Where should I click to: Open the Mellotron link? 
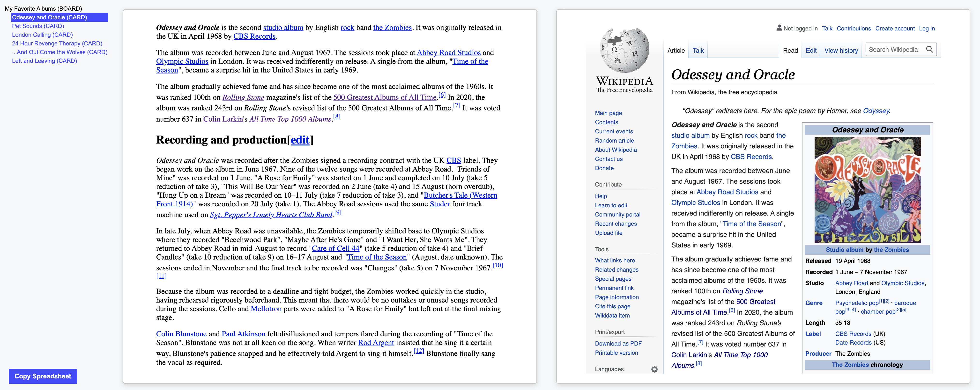click(266, 309)
